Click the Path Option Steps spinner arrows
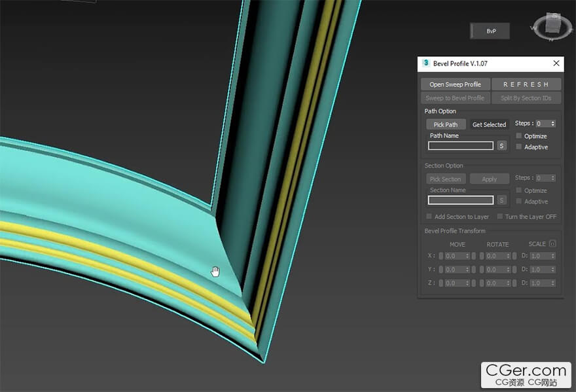Image resolution: width=576 pixels, height=392 pixels. (x=553, y=124)
